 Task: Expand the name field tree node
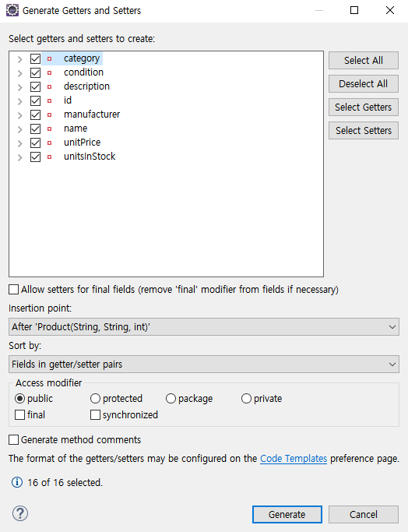(x=20, y=129)
